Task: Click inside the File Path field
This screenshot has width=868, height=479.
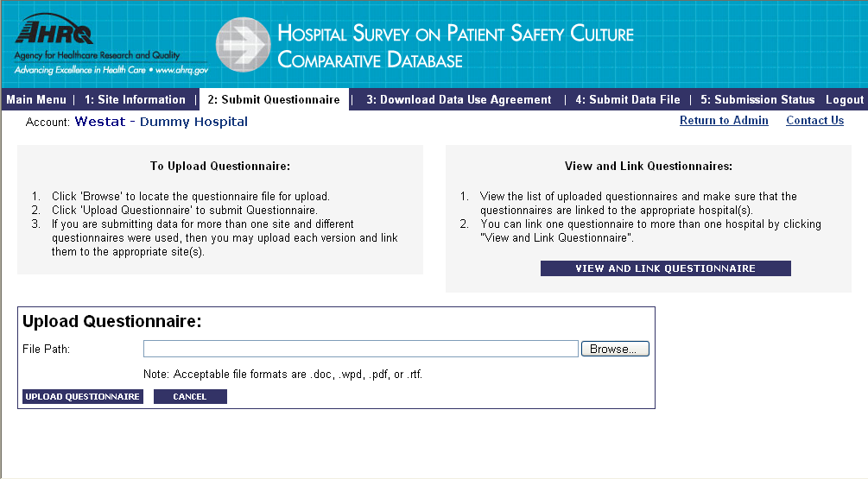Action: 360,349
